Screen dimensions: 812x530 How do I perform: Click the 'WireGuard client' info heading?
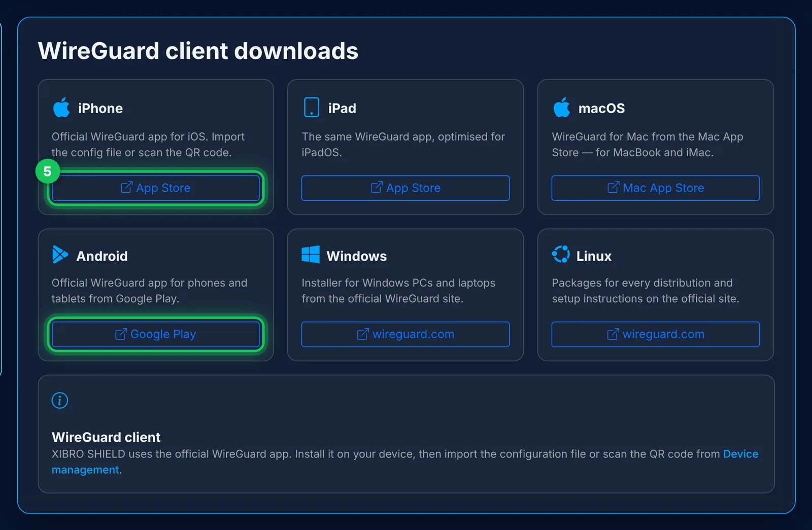[x=106, y=437]
